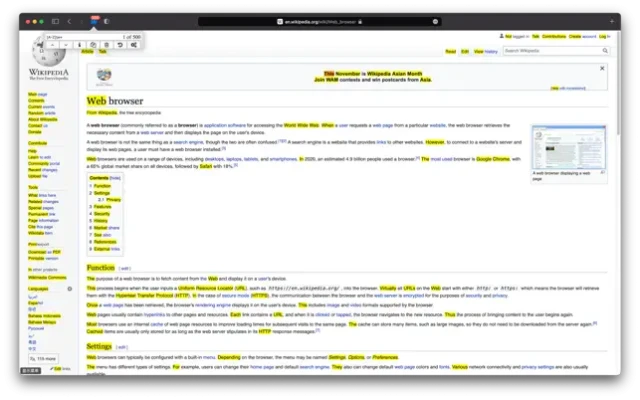Click the regex pattern field in find popup
This screenshot has height=400, width=640.
[x=82, y=37]
